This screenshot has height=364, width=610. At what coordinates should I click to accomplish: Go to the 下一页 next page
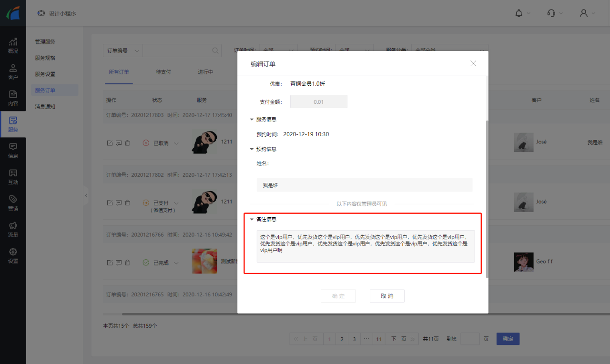(403, 339)
